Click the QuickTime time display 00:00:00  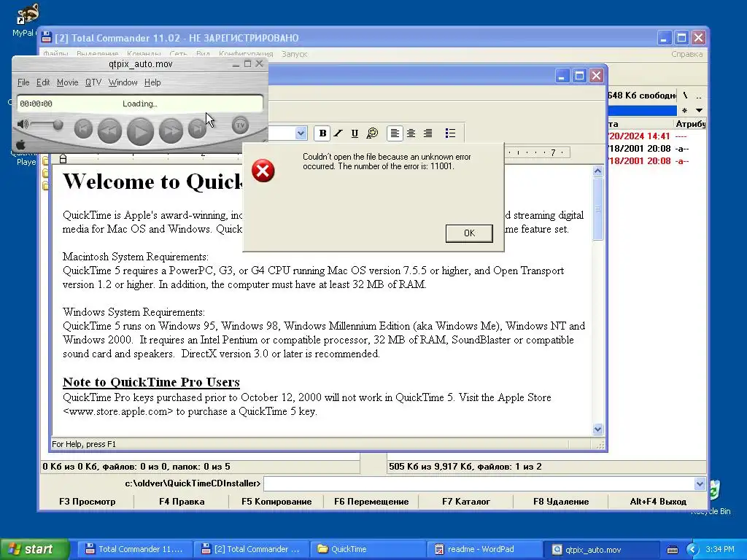(36, 104)
